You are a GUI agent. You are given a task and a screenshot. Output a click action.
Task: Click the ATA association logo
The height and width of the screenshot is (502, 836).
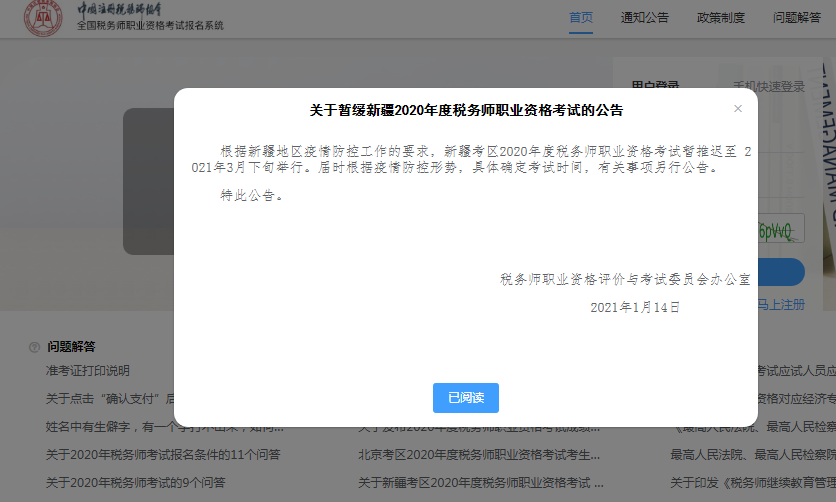pos(43,18)
